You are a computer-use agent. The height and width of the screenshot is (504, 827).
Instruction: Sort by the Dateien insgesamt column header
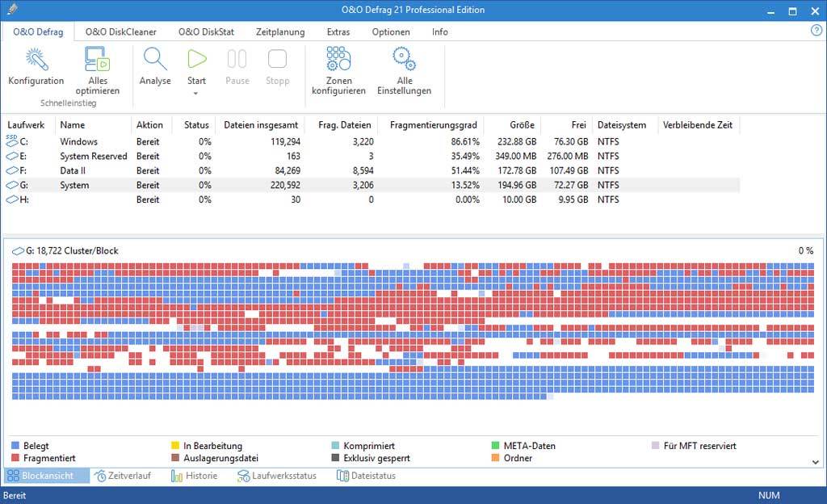[261, 125]
